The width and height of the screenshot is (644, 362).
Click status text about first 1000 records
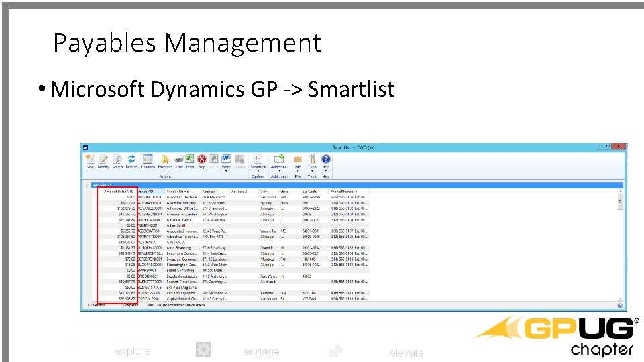point(176,306)
